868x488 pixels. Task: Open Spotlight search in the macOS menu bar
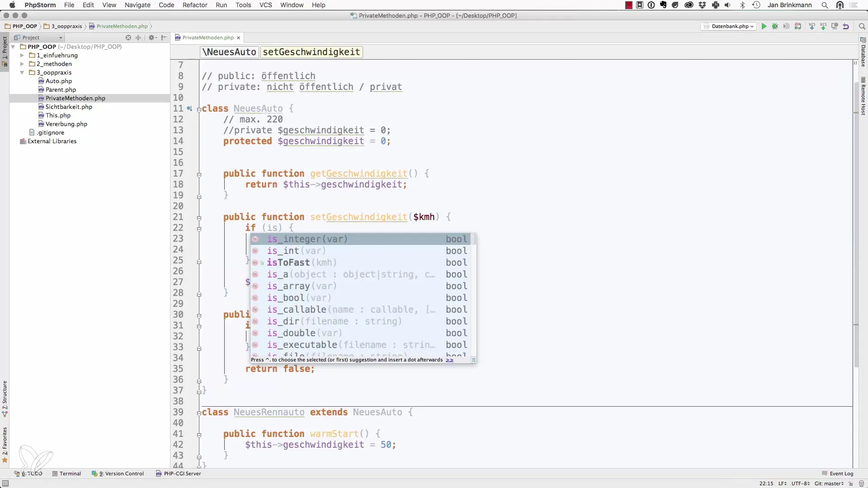click(825, 5)
